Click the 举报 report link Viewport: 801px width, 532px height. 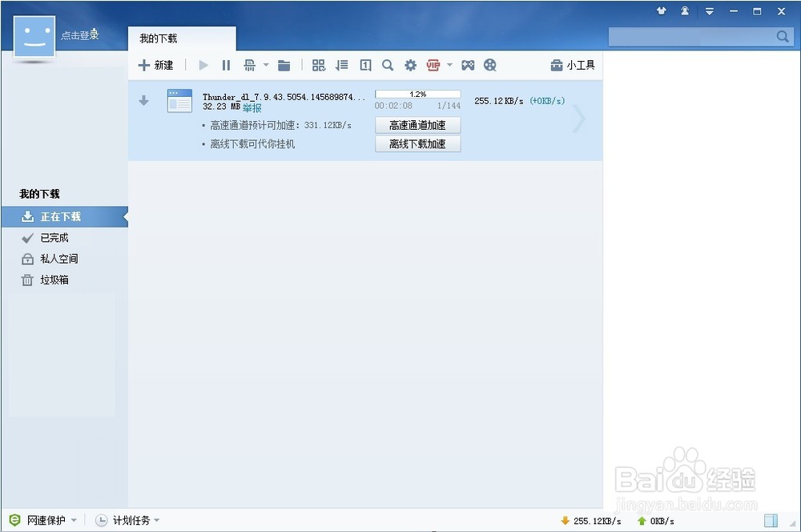[x=252, y=108]
